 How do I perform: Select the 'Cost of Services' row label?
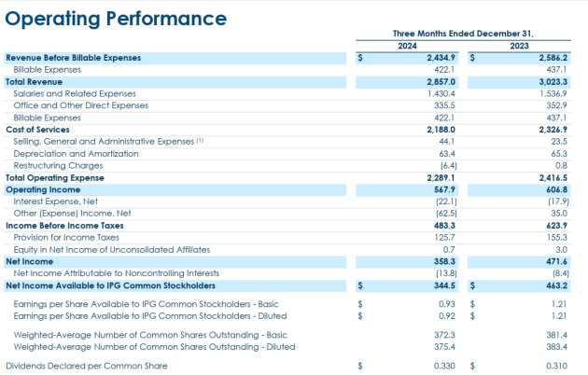38,130
